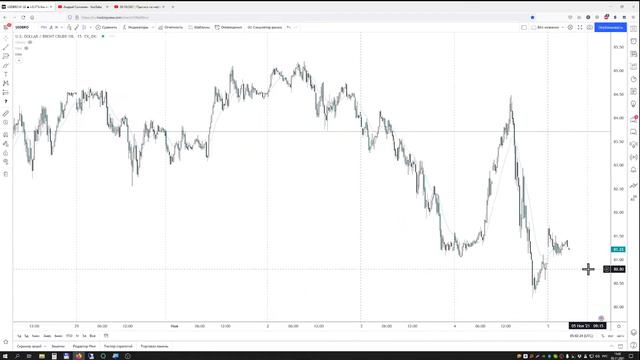Open the calendar panel in right sidebar
640x360 pixels.
[x=633, y=67]
